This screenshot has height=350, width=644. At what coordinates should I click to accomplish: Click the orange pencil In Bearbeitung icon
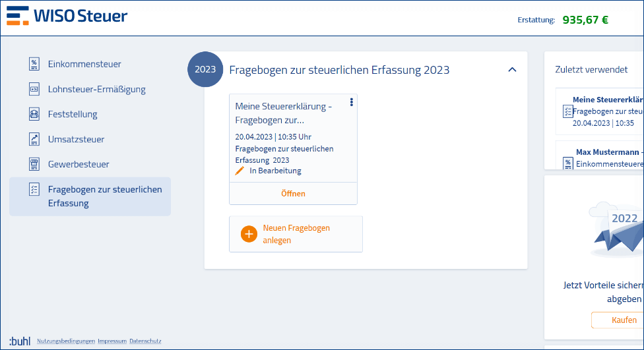[x=240, y=171]
